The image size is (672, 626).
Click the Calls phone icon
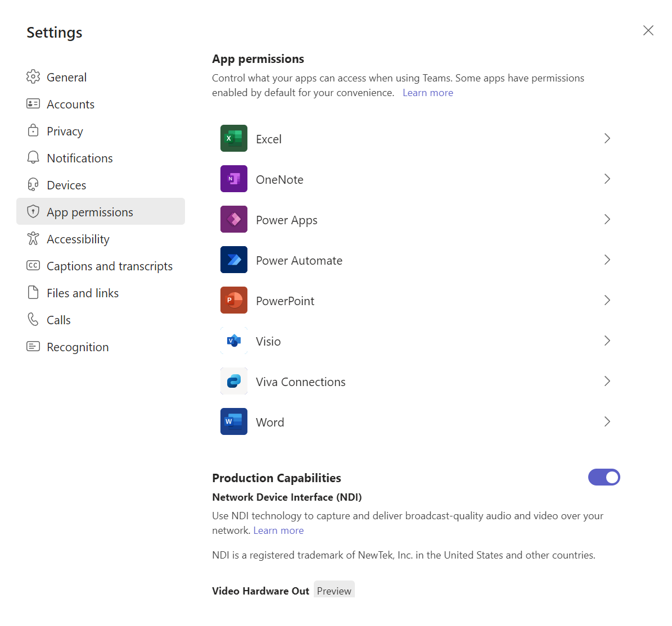33,319
